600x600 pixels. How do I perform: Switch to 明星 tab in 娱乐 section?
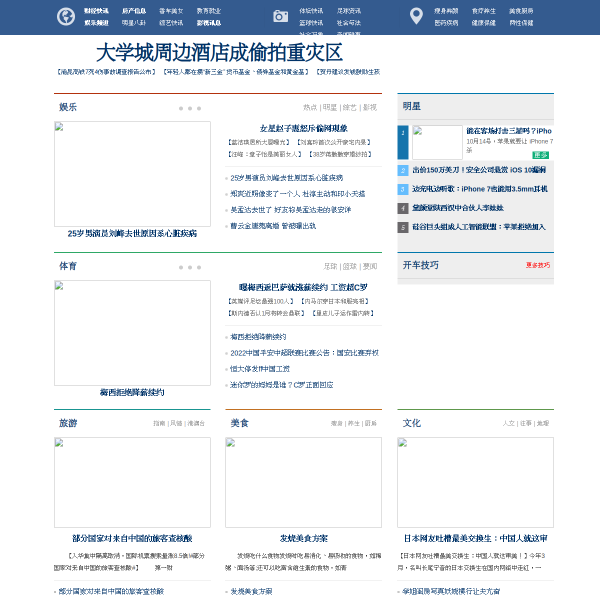[330, 108]
